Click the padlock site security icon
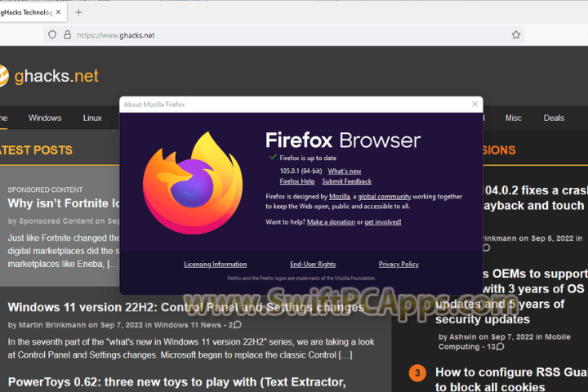The width and height of the screenshot is (588, 392). [x=68, y=35]
